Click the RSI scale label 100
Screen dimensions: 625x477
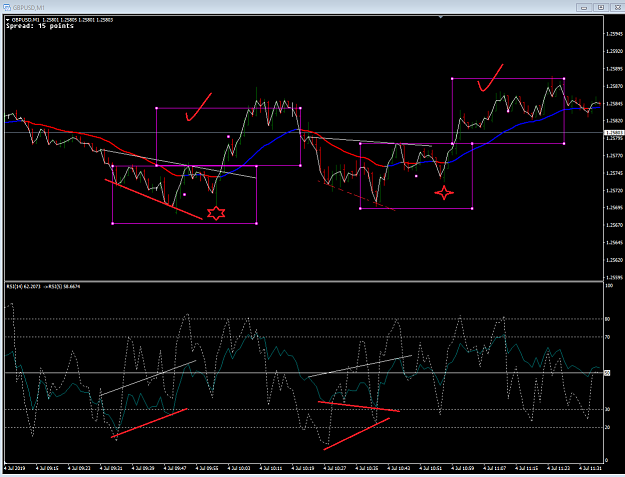click(609, 286)
